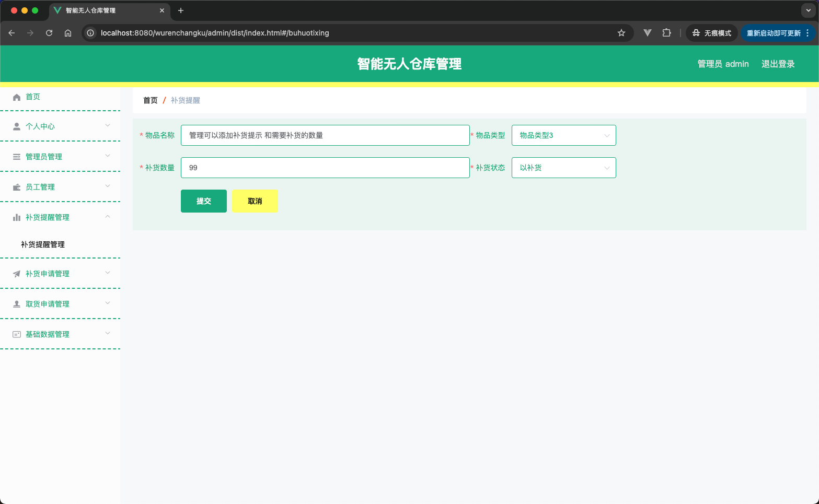Click 首页 in the breadcrumb

pos(151,100)
